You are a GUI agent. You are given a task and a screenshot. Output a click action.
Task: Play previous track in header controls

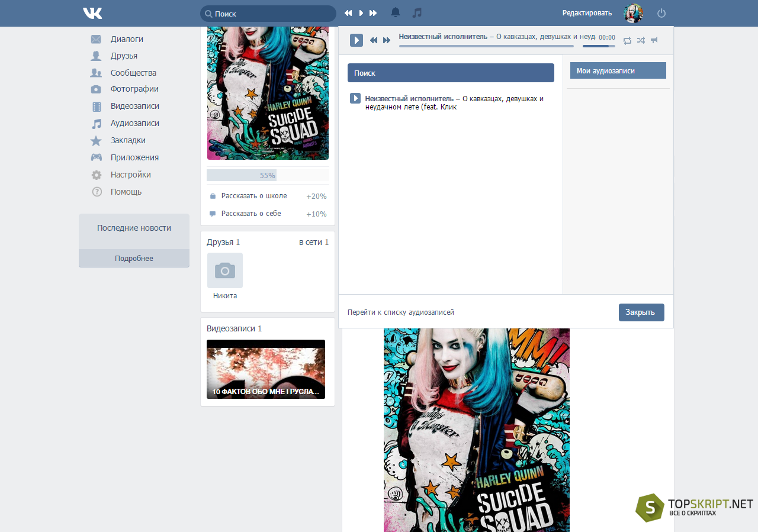point(348,13)
